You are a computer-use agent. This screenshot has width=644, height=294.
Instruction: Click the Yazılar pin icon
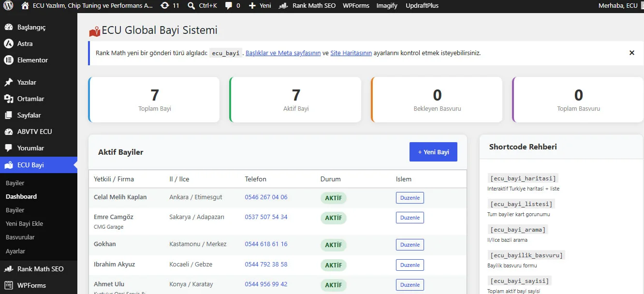8,82
